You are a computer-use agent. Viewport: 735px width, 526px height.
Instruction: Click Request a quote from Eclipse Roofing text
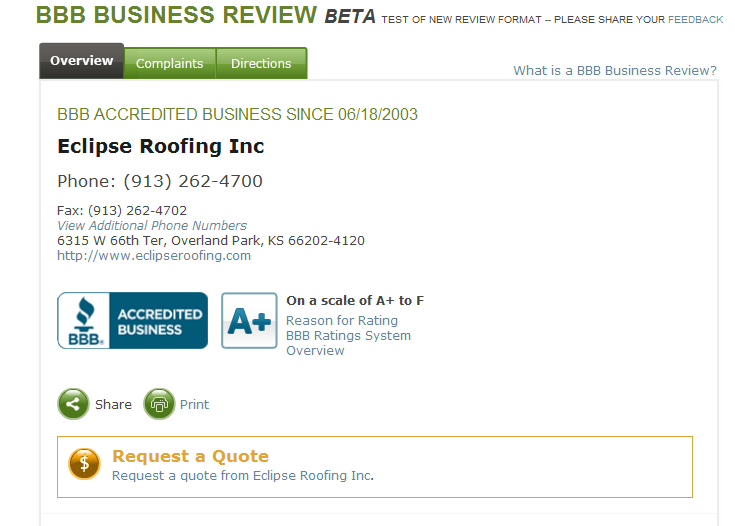[x=243, y=475]
